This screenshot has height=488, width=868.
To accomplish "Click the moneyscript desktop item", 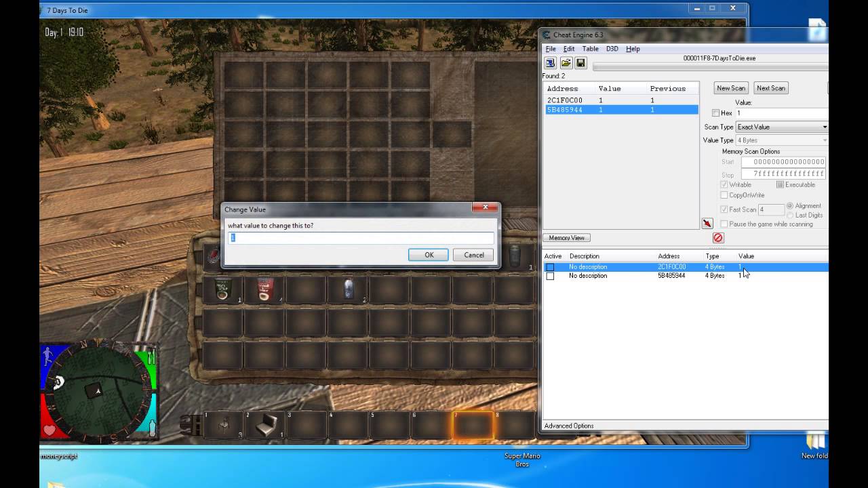I will (59, 456).
